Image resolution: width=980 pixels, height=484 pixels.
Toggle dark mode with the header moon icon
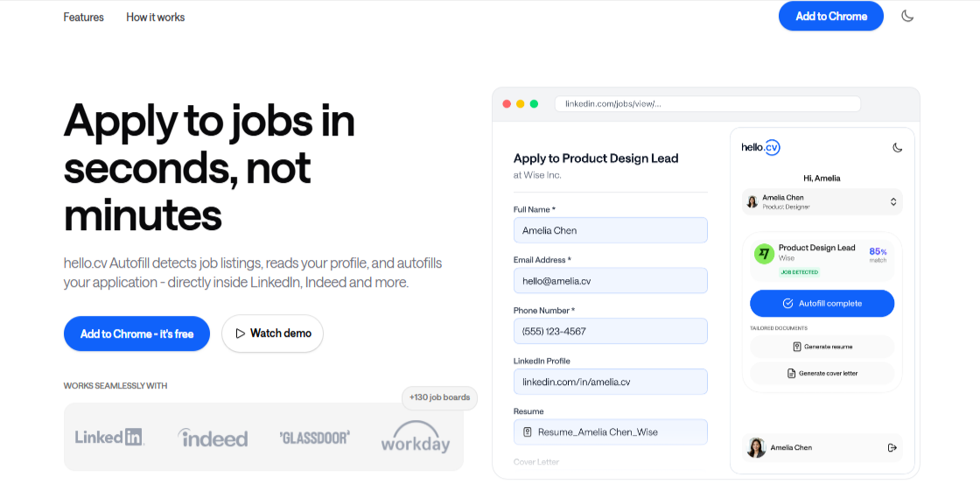point(907,16)
